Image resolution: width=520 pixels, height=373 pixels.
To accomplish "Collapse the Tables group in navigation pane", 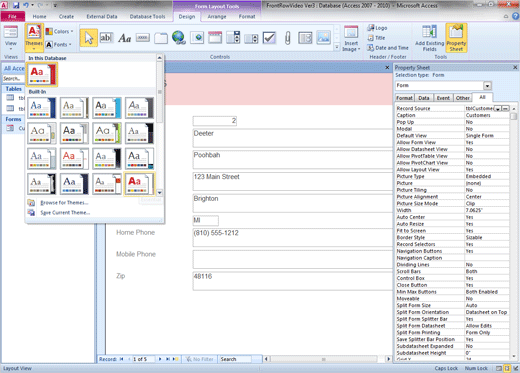I will coord(13,89).
